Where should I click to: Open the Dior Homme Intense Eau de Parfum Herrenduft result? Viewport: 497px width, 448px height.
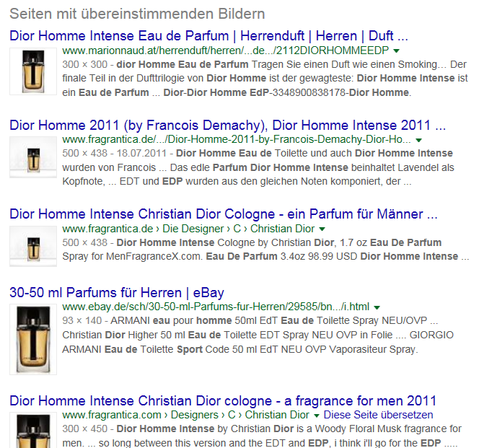[208, 36]
